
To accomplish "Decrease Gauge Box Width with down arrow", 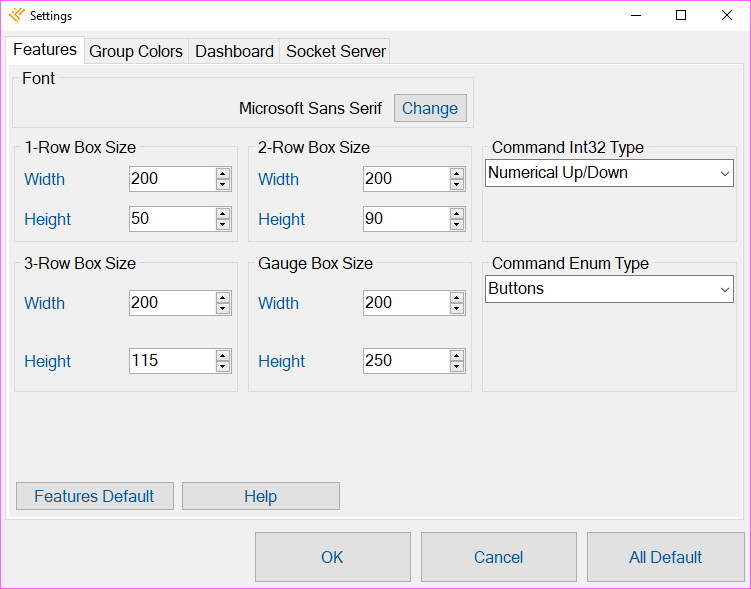I will point(457,308).
